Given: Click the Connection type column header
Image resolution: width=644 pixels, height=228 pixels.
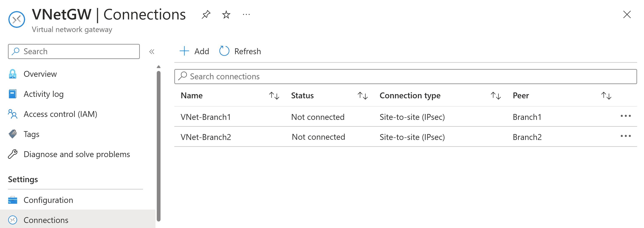Looking at the screenshot, I should pos(410,96).
